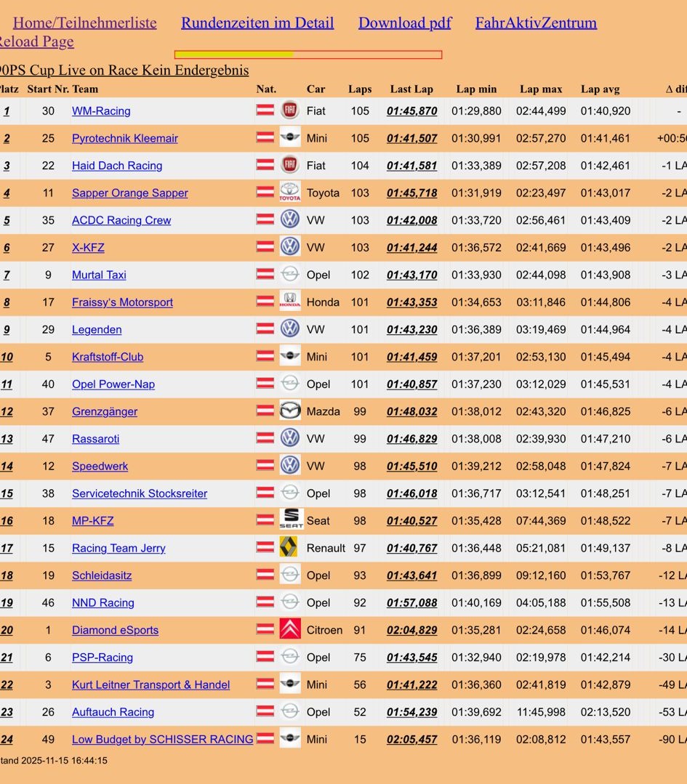This screenshot has height=784, width=687.
Task: Click Lap min value 01:29,880
Action: coord(476,111)
